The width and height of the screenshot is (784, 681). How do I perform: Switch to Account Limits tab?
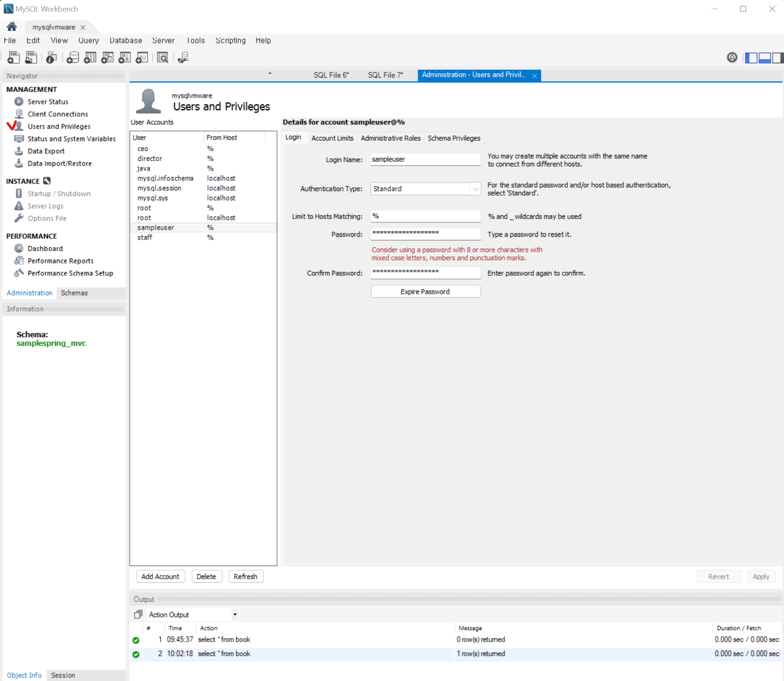click(332, 138)
